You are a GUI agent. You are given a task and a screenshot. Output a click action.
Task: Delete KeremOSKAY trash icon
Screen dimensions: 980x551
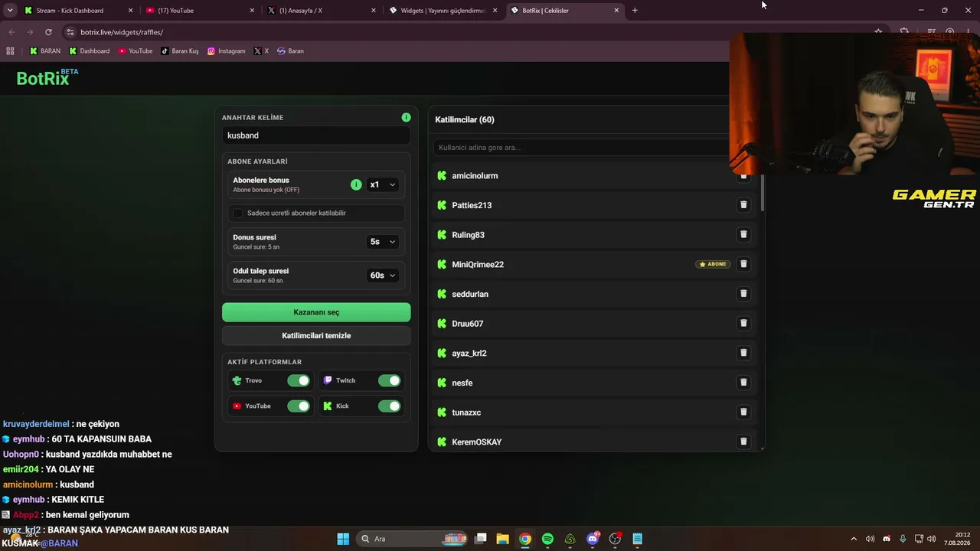tap(743, 442)
